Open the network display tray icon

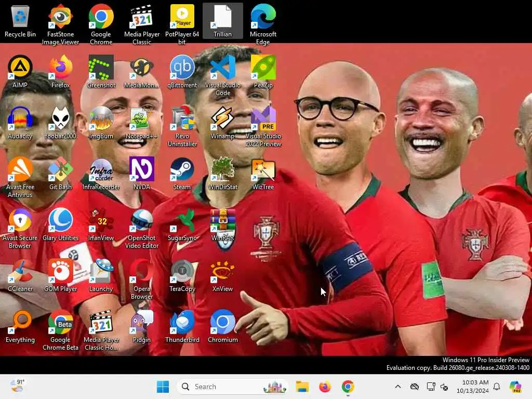(x=431, y=387)
